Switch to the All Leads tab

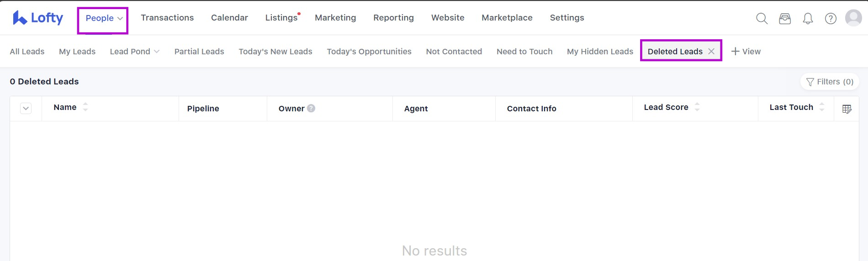27,52
